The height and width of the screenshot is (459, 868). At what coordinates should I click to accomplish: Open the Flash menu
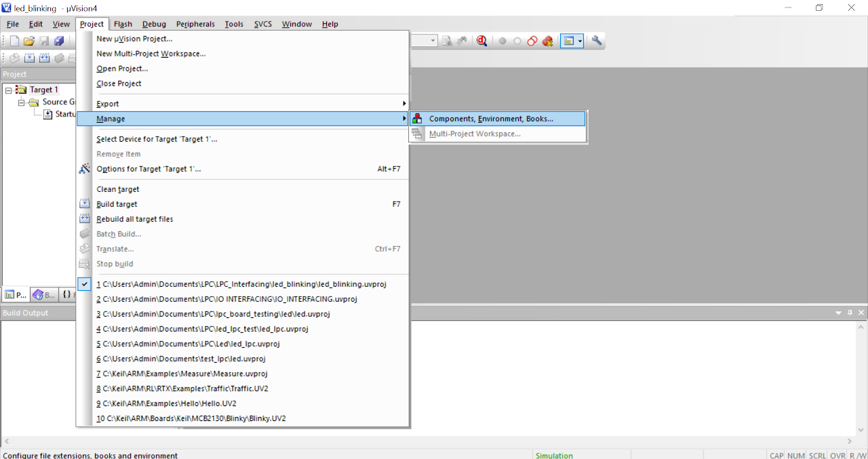[123, 24]
